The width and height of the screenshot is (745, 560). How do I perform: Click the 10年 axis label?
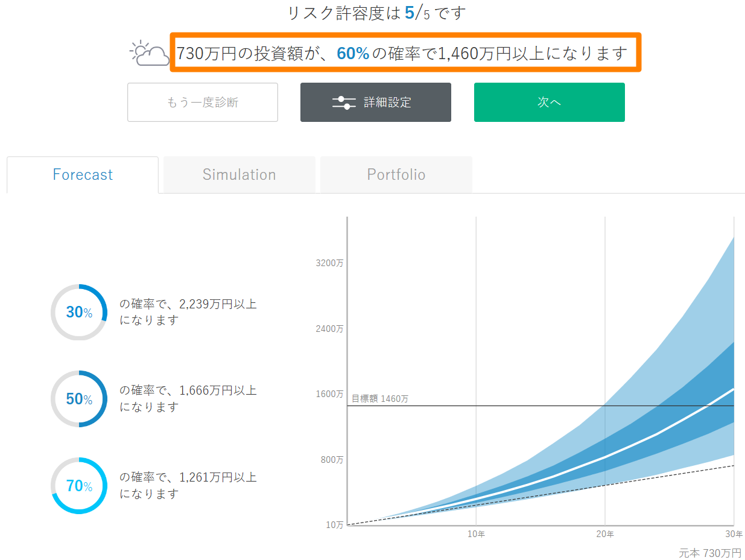coord(477,535)
